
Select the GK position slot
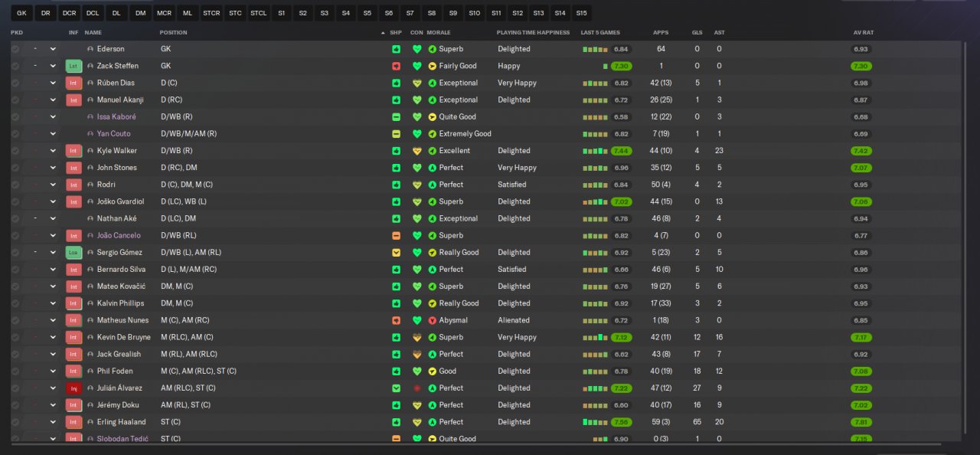tap(21, 13)
